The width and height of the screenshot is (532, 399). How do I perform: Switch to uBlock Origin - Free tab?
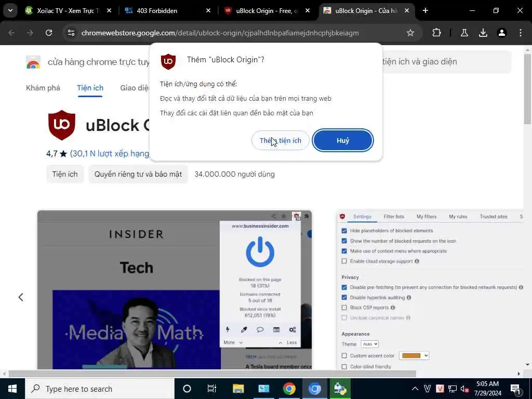267,11
